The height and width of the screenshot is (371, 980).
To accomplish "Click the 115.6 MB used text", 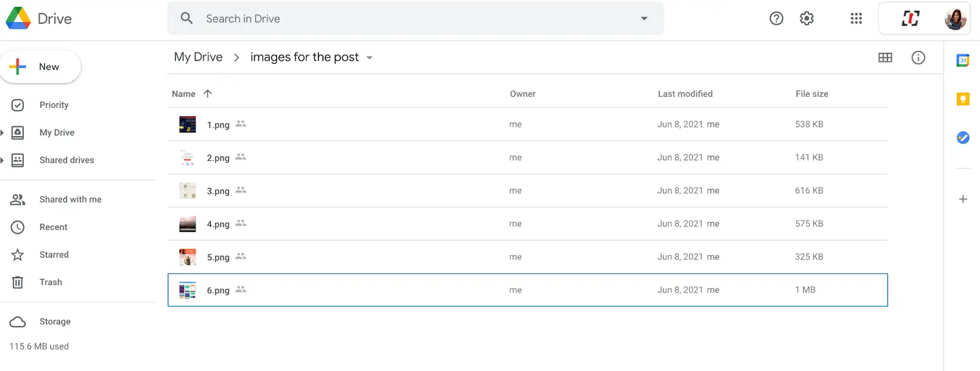I will click(39, 346).
